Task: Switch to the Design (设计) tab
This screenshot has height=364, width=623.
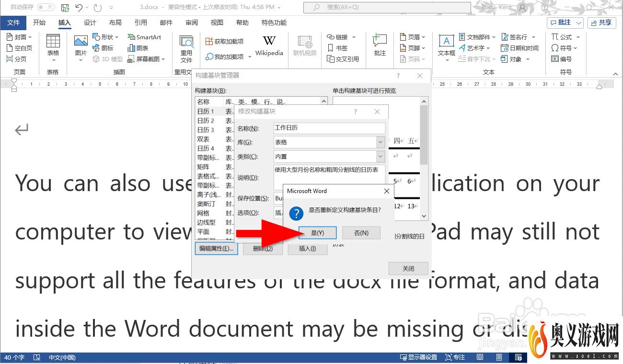Action: pos(90,23)
